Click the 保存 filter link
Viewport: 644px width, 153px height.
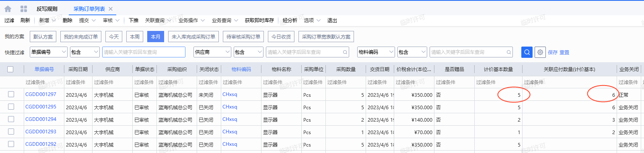[x=553, y=52]
